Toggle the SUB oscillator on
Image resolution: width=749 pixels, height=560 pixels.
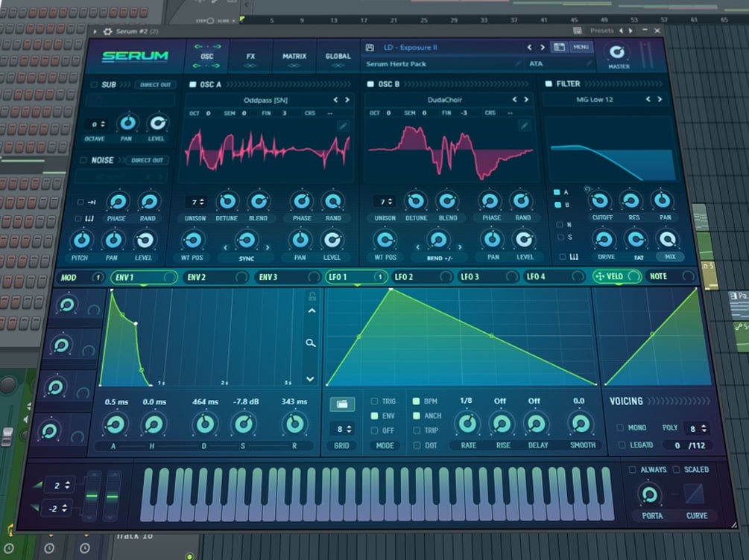94,84
